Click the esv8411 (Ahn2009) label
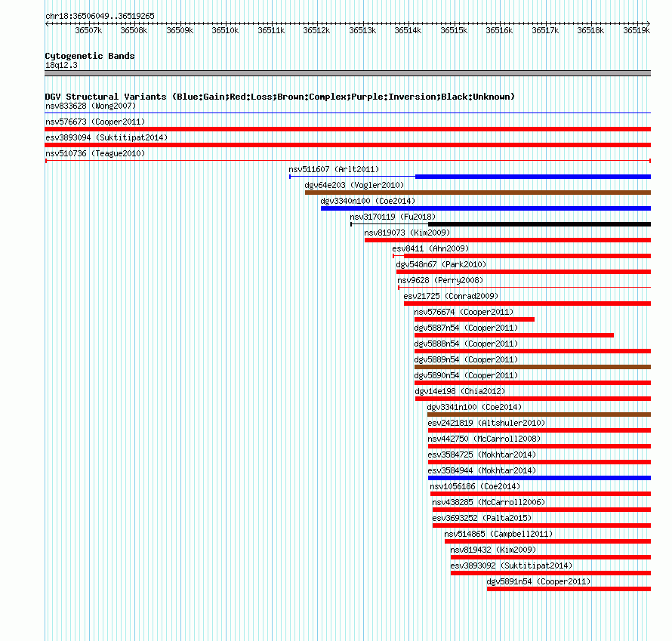 pyautogui.click(x=430, y=248)
